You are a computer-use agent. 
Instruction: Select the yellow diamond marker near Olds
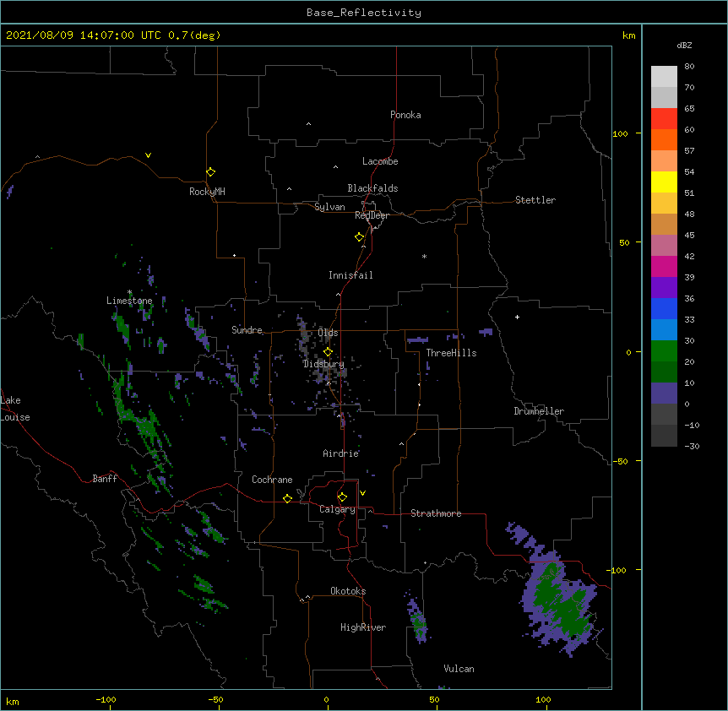tap(328, 352)
